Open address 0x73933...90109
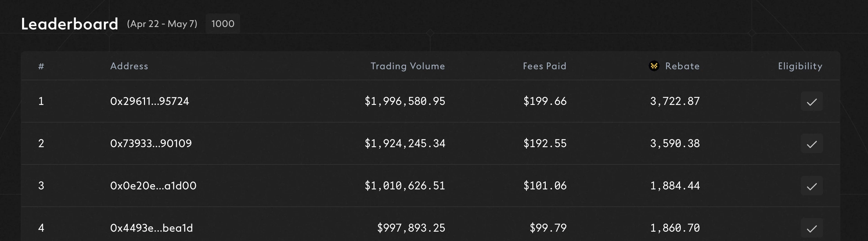The image size is (868, 241). 151,143
